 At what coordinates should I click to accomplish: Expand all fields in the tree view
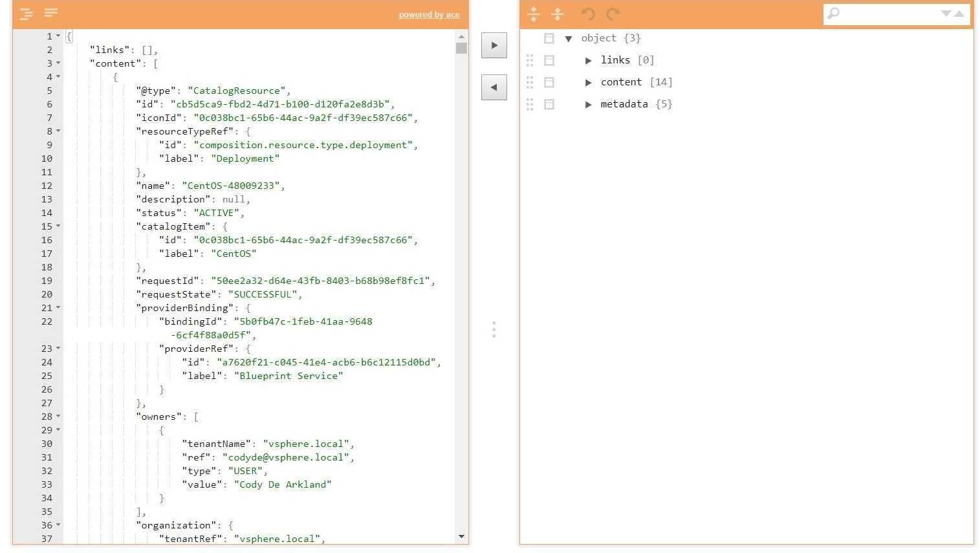pyautogui.click(x=534, y=14)
